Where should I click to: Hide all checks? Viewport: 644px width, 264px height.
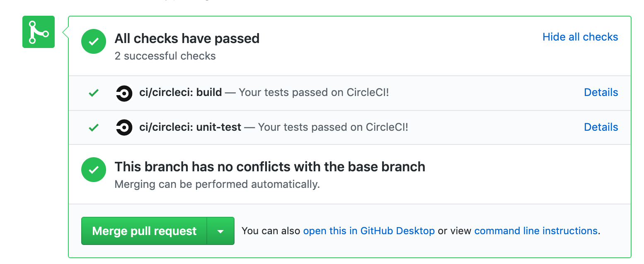pyautogui.click(x=580, y=37)
